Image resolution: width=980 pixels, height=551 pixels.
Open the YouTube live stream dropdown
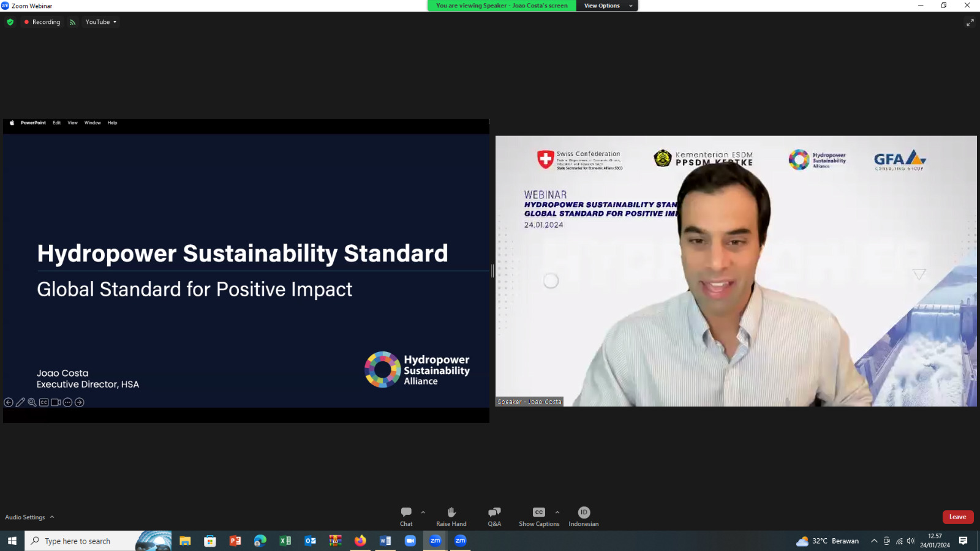click(101, 22)
